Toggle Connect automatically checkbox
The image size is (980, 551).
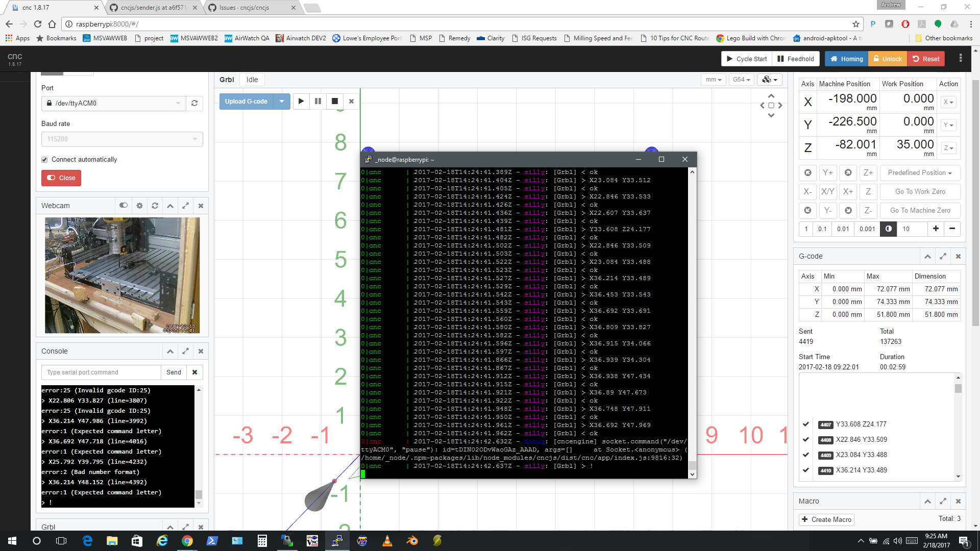(45, 160)
